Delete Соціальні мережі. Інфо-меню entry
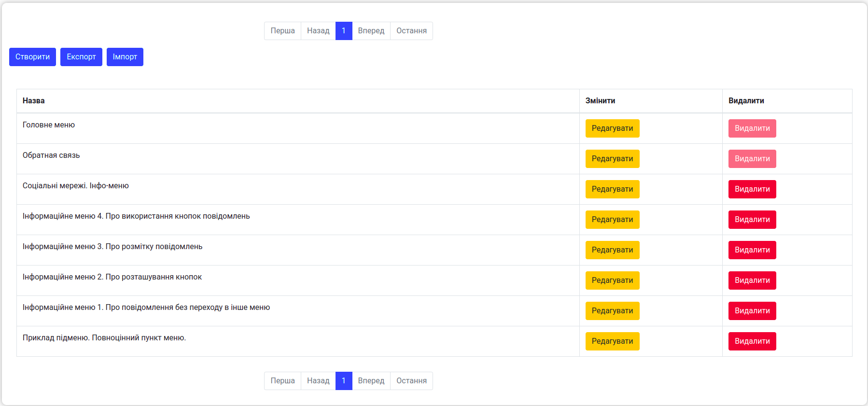The image size is (868, 406). coord(752,189)
